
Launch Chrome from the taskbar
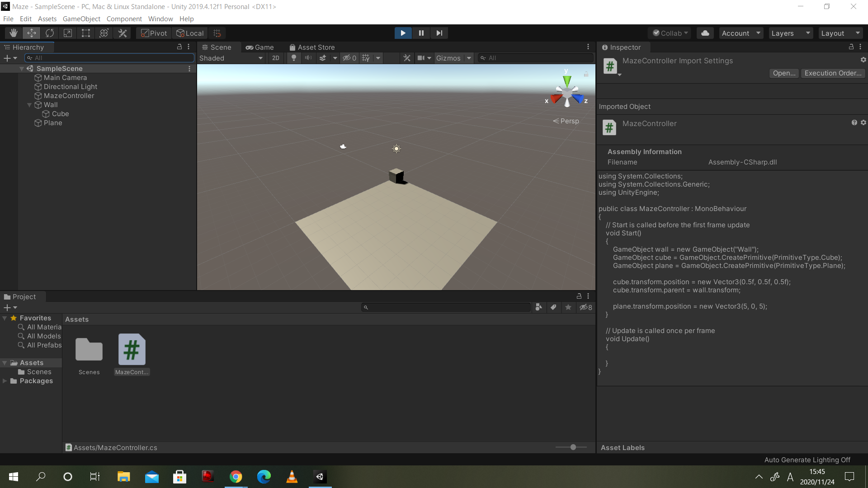pos(236,477)
